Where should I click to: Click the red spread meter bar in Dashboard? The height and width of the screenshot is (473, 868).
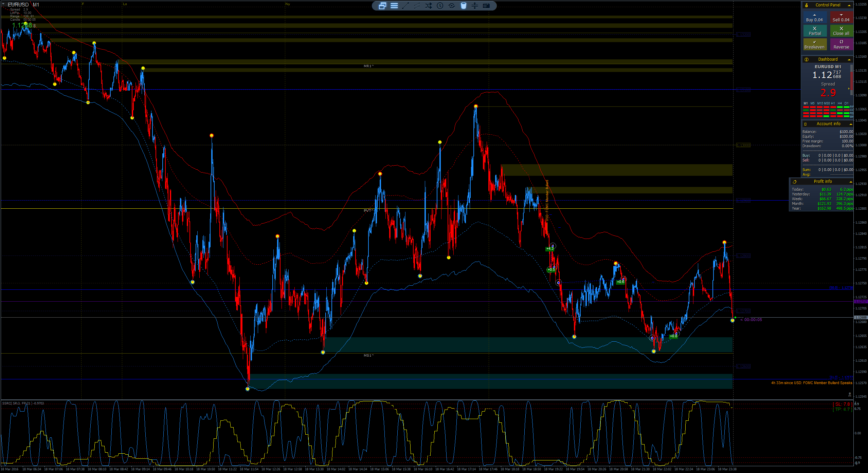[x=851, y=81]
